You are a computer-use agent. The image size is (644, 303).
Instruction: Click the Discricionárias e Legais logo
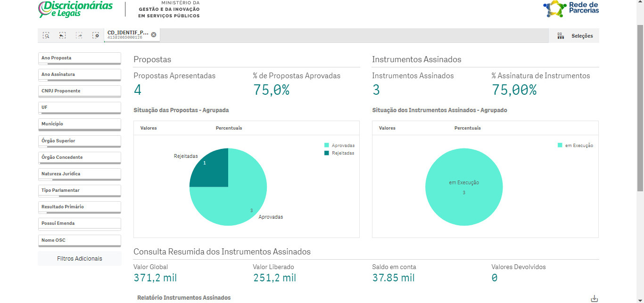(x=75, y=8)
